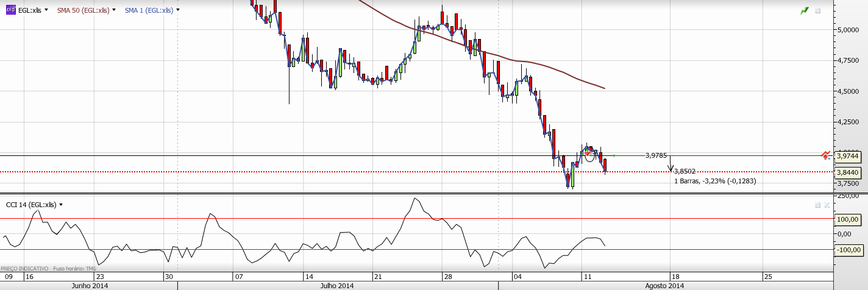The height and width of the screenshot is (290, 868).
Task: Click 'Agosto 2014' on the time axis
Action: pos(664,286)
